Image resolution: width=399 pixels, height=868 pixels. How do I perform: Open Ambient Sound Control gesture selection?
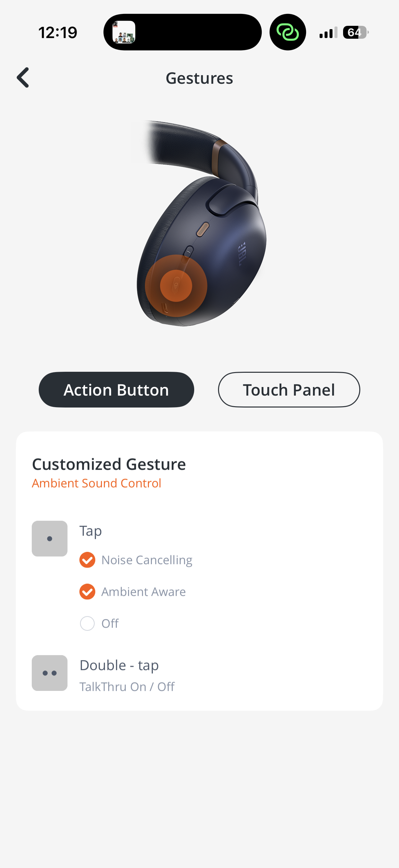tap(97, 483)
